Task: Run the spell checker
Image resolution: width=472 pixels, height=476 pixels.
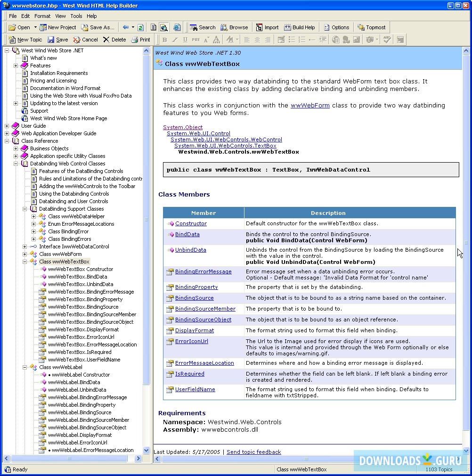Action: pyautogui.click(x=386, y=40)
